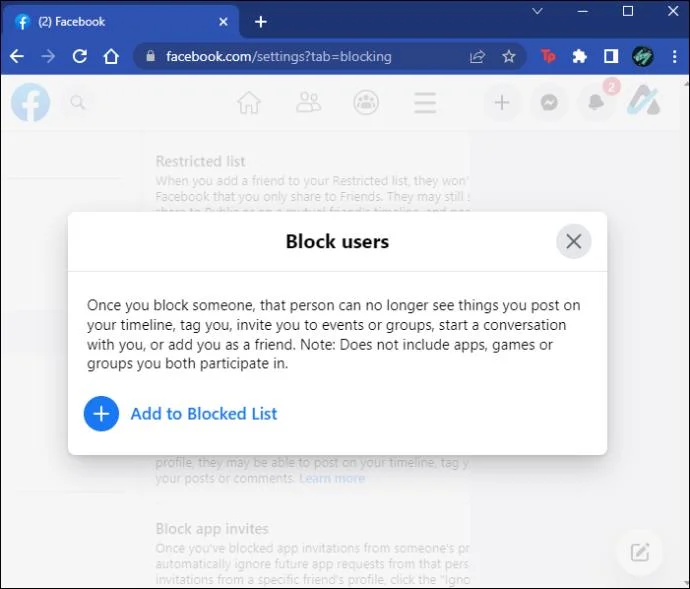Open the Facebook account avatar
The width and height of the screenshot is (690, 589).
(x=644, y=101)
